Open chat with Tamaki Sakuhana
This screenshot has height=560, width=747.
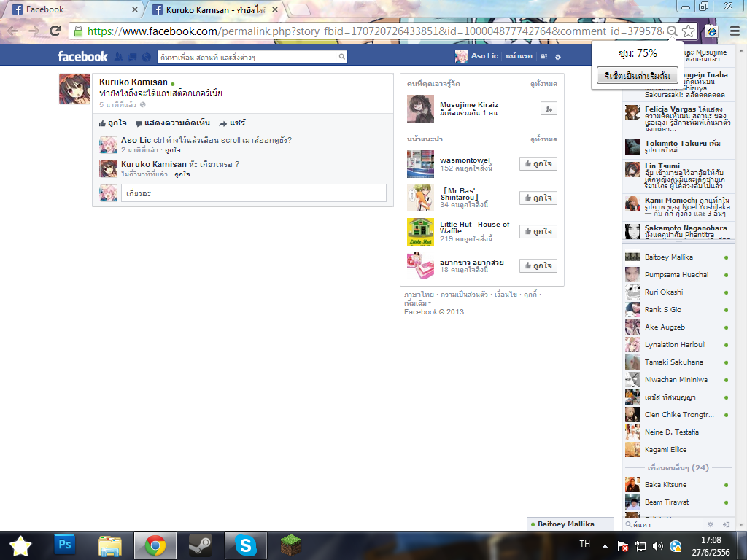[678, 362]
